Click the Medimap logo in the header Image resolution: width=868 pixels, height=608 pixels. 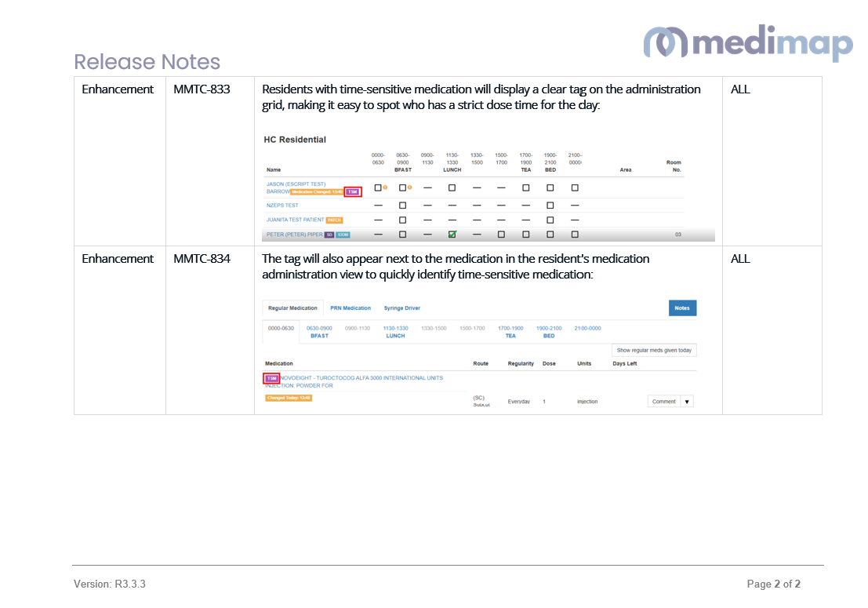pos(747,42)
